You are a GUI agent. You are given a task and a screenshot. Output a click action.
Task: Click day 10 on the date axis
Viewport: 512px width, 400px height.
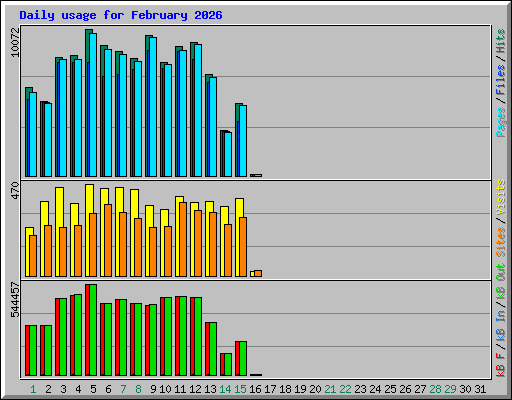tap(165, 389)
